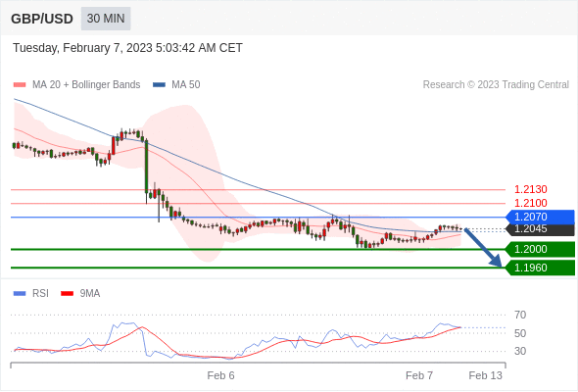The height and width of the screenshot is (392, 578).
Task: Click the red 9MA legend swatch
Action: click(x=67, y=294)
